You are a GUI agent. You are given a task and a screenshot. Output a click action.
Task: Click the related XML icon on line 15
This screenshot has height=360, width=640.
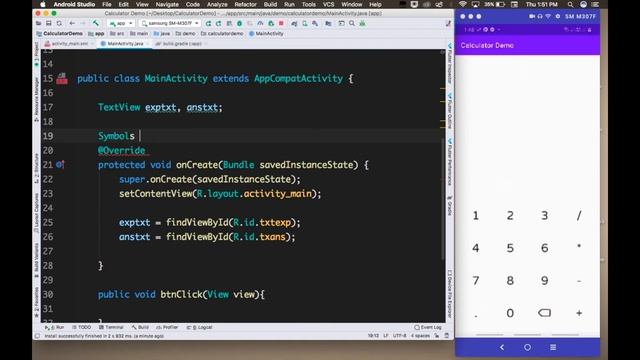pyautogui.click(x=62, y=78)
